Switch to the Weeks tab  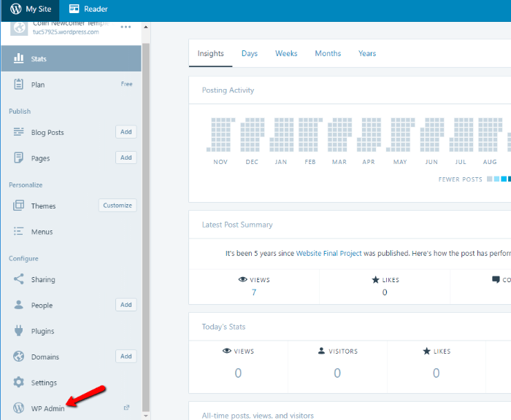(x=286, y=53)
